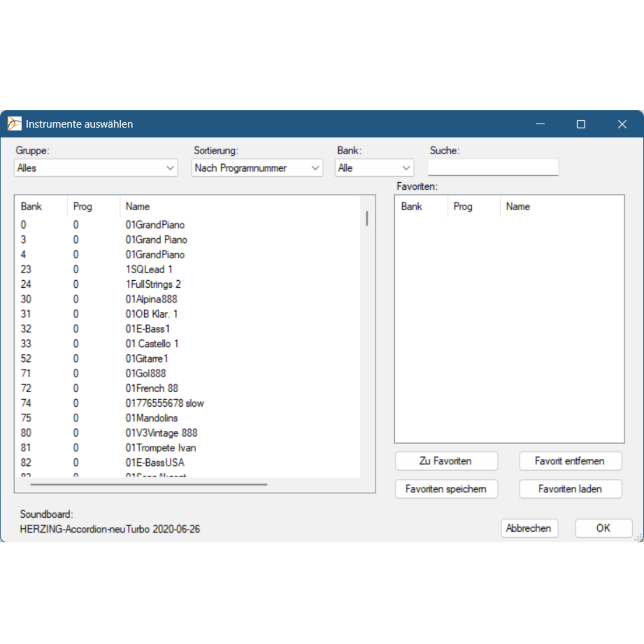644x644 pixels.
Task: Sort by Name column header in instrument list
Action: 138,207
